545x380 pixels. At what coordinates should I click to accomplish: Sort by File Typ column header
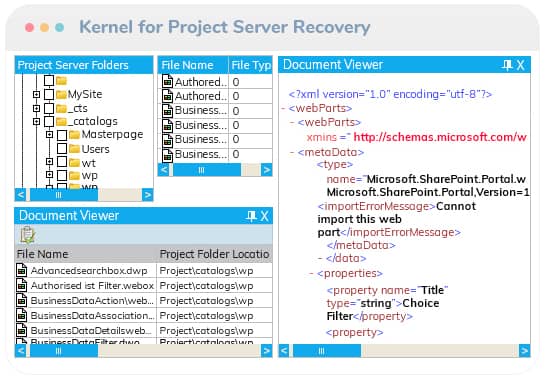[x=251, y=65]
